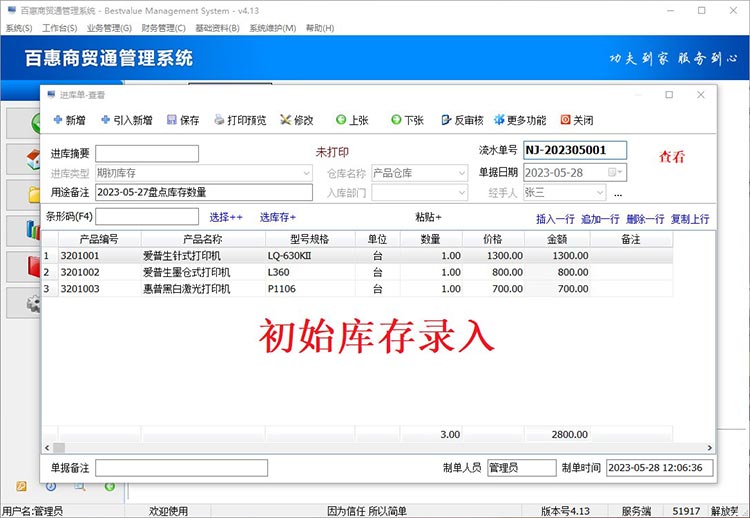Click the 版本号4.13 status bar entry
750x518 pixels.
click(565, 511)
